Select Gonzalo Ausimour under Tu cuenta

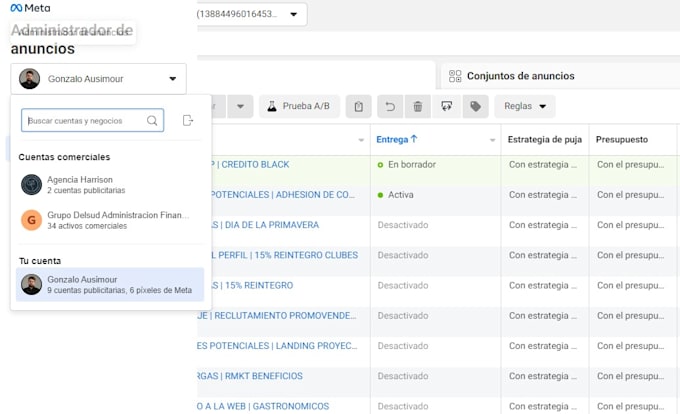point(110,284)
